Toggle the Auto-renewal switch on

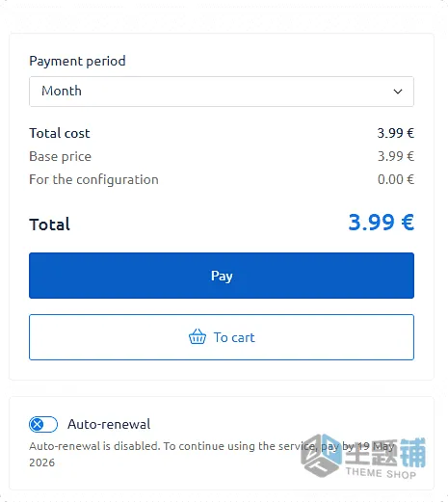(43, 424)
